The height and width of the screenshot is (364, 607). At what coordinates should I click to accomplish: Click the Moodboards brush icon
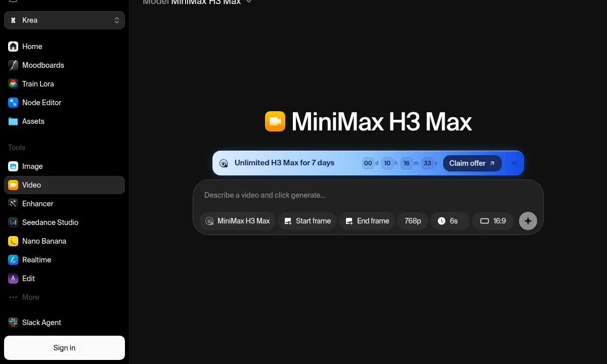[x=13, y=65]
